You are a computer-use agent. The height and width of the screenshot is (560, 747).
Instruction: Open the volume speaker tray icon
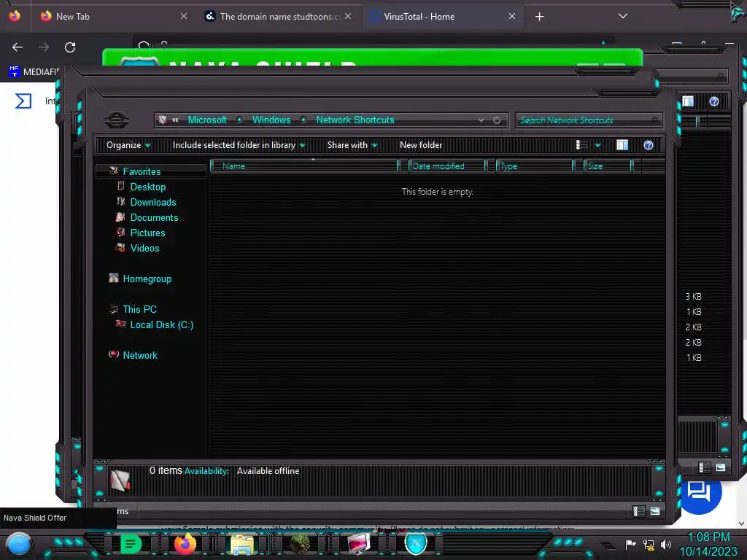pos(666,544)
